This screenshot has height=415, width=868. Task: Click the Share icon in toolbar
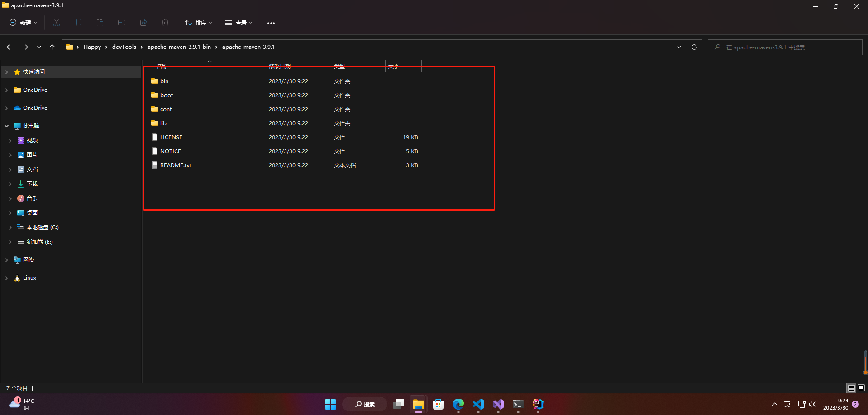pos(143,23)
